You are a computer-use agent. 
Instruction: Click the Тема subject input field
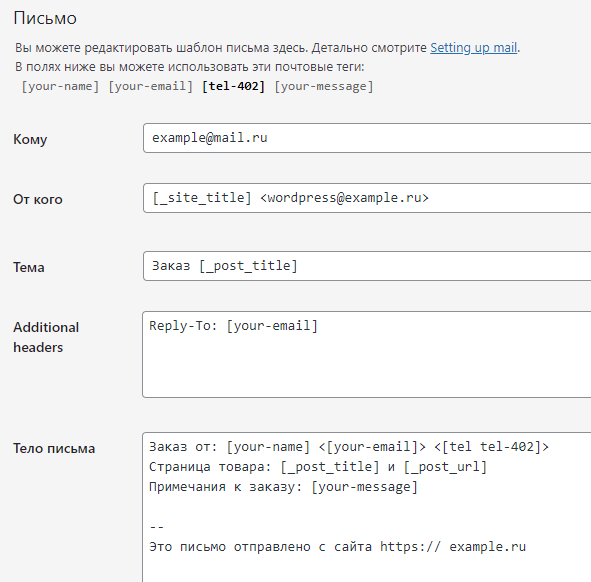tap(367, 266)
